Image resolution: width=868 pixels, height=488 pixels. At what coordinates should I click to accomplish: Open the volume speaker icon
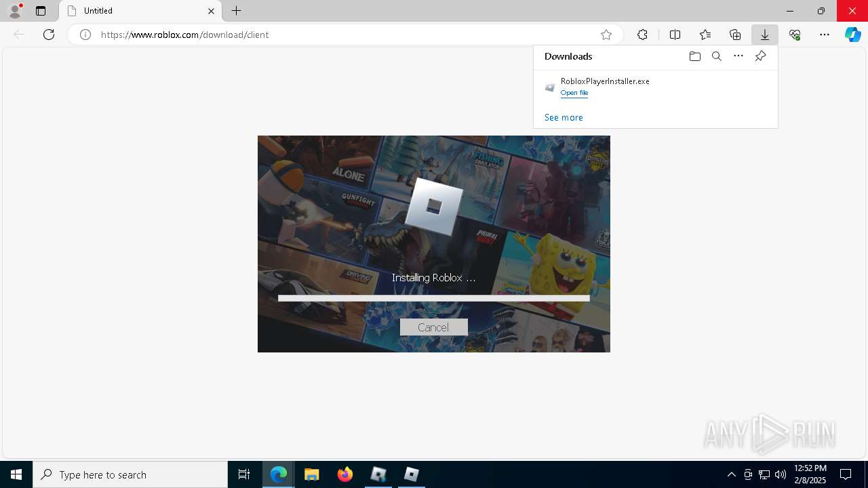[780, 474]
